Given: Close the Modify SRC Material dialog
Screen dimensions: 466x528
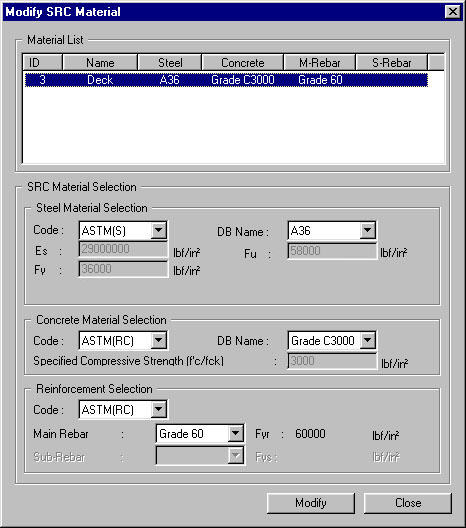Looking at the screenshot, I should (x=453, y=12).
